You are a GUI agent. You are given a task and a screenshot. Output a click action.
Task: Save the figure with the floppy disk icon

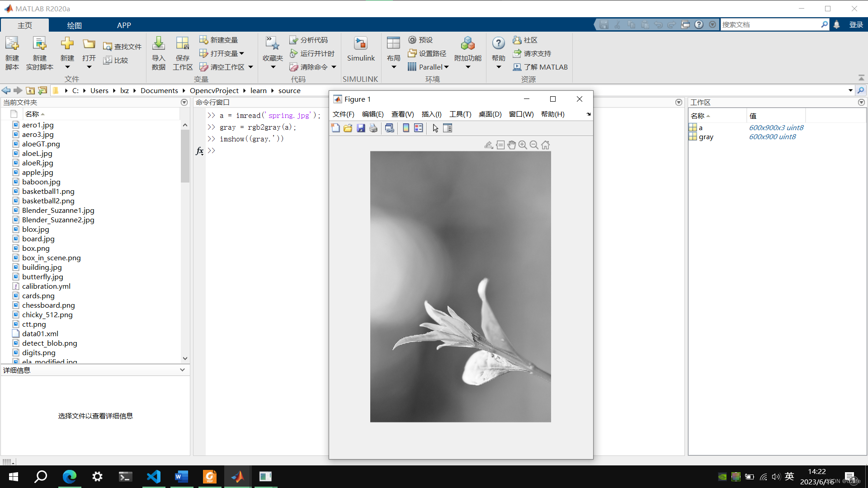(361, 128)
